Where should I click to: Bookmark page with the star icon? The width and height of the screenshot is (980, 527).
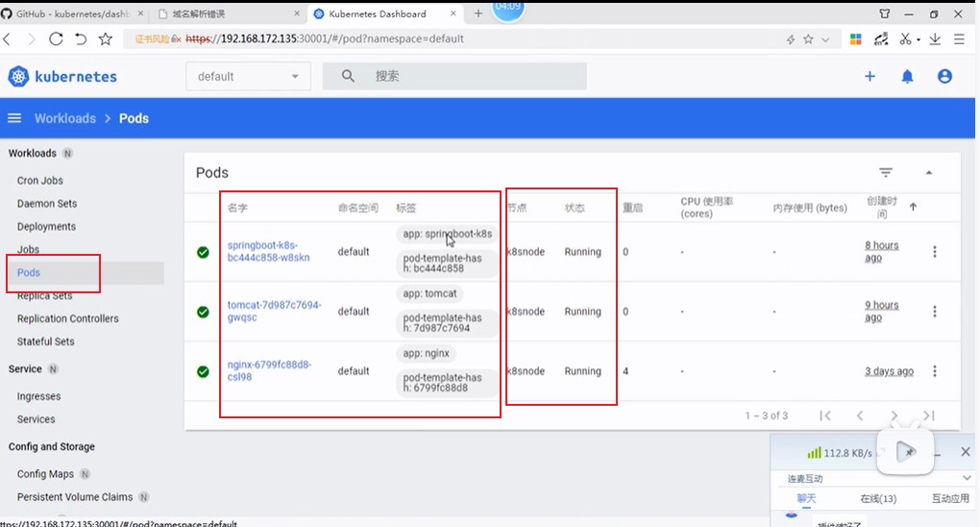pyautogui.click(x=106, y=38)
